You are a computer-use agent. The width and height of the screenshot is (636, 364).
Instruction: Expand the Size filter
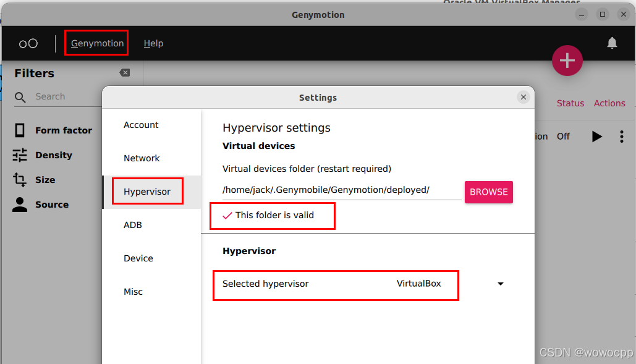click(x=45, y=180)
